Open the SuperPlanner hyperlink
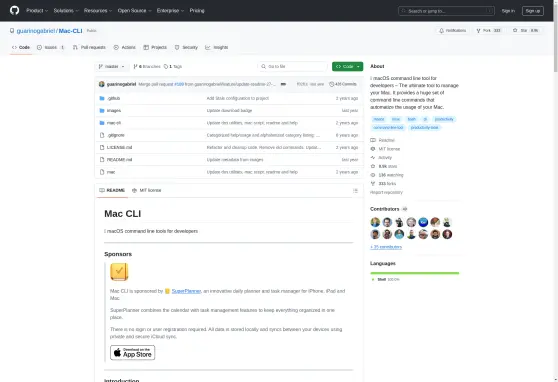The image size is (558, 382). point(186,291)
